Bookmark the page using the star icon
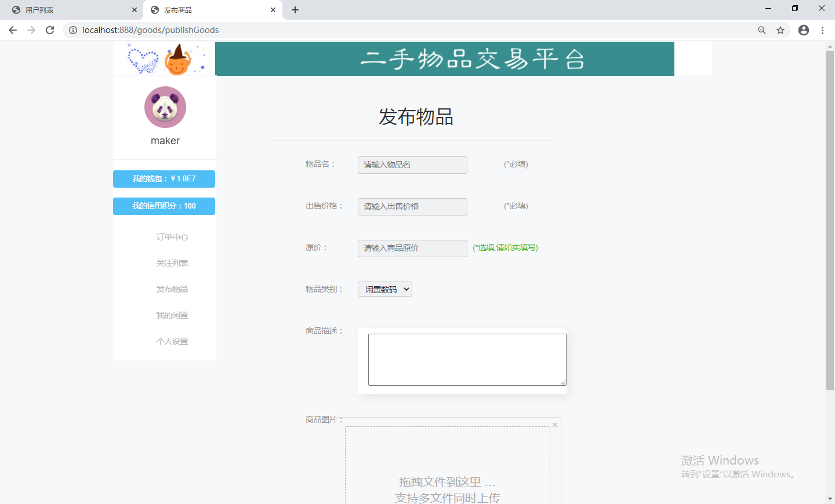The image size is (835, 504). (780, 30)
